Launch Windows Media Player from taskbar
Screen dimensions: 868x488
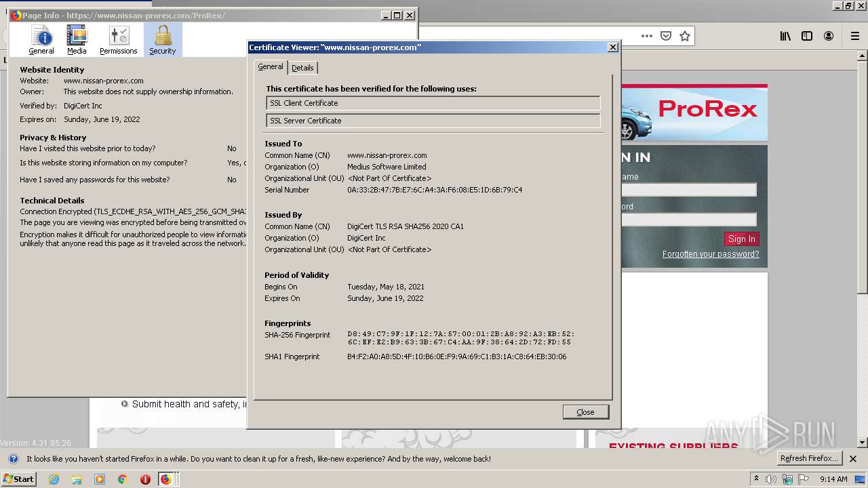point(100,479)
